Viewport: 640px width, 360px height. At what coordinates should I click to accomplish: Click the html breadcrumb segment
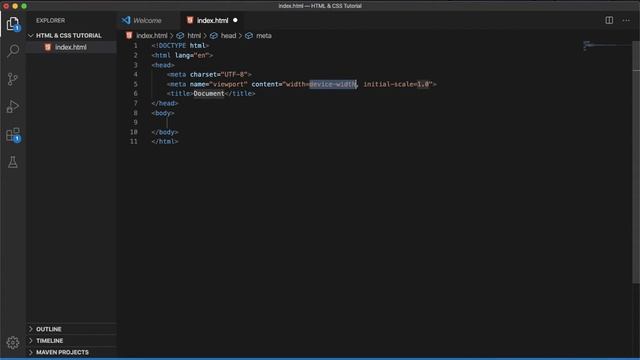pyautogui.click(x=194, y=36)
